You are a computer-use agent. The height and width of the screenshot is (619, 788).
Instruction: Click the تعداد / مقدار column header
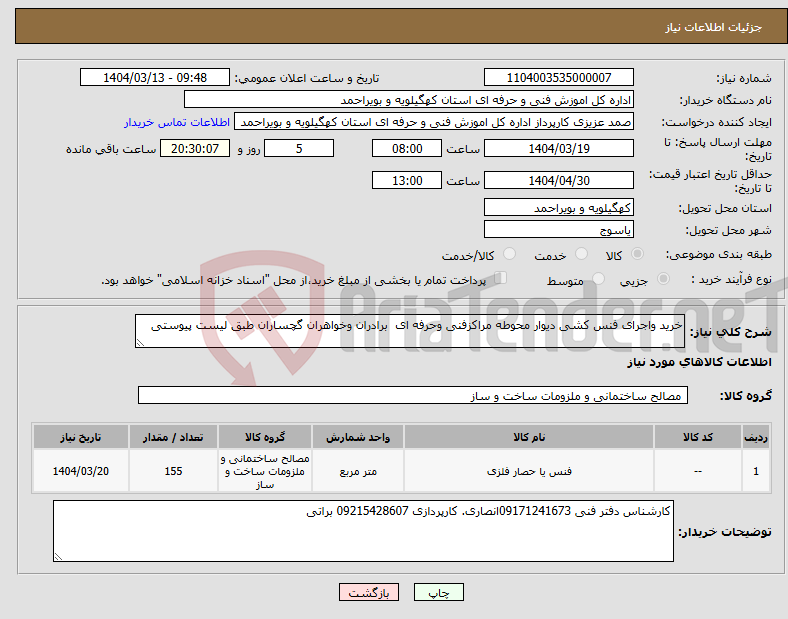pyautogui.click(x=173, y=437)
